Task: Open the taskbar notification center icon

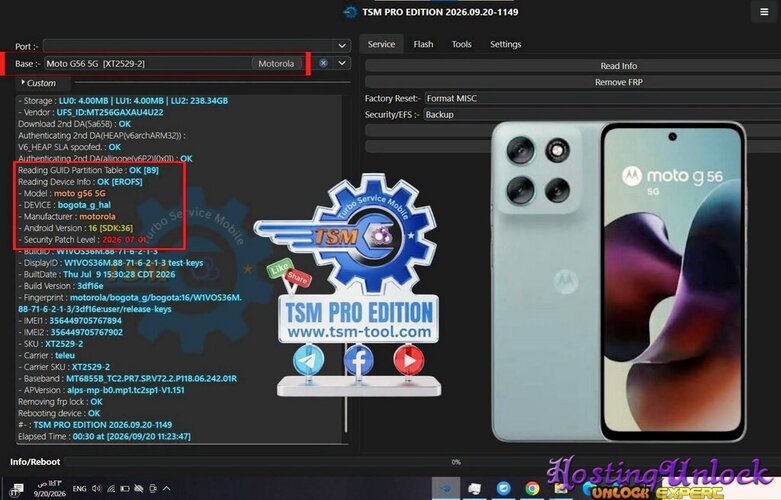Action: [x=17, y=489]
